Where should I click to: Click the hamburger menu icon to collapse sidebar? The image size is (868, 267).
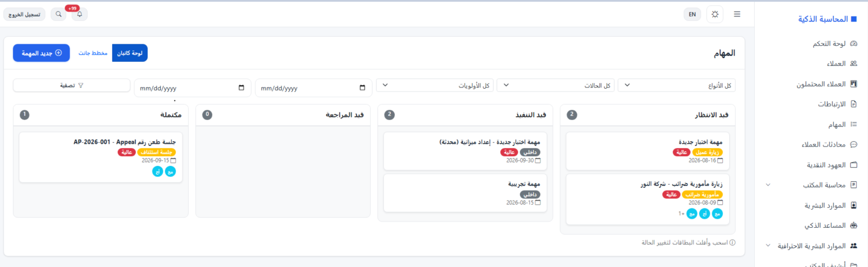[x=737, y=14]
